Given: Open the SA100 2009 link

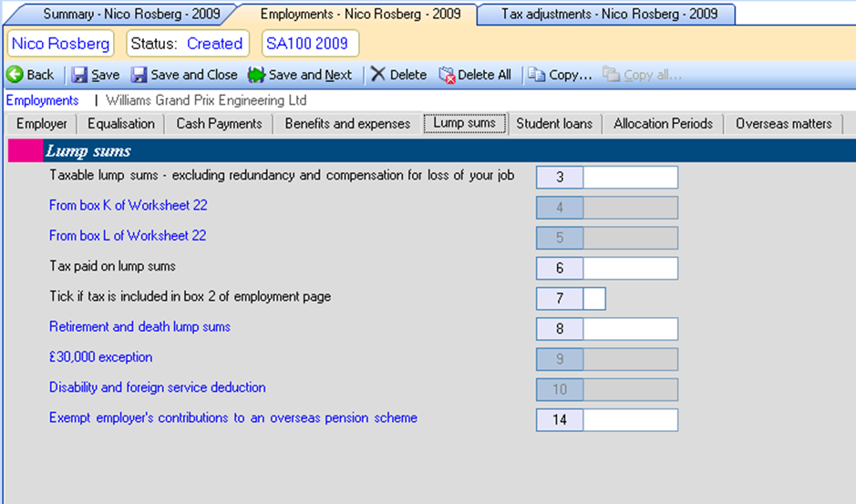Looking at the screenshot, I should 310,44.
